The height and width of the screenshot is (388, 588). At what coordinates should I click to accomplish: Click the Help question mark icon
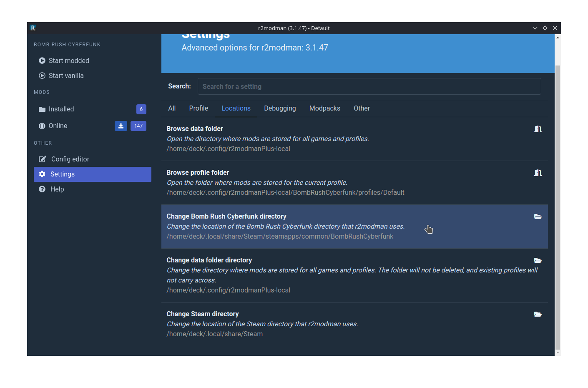point(42,189)
